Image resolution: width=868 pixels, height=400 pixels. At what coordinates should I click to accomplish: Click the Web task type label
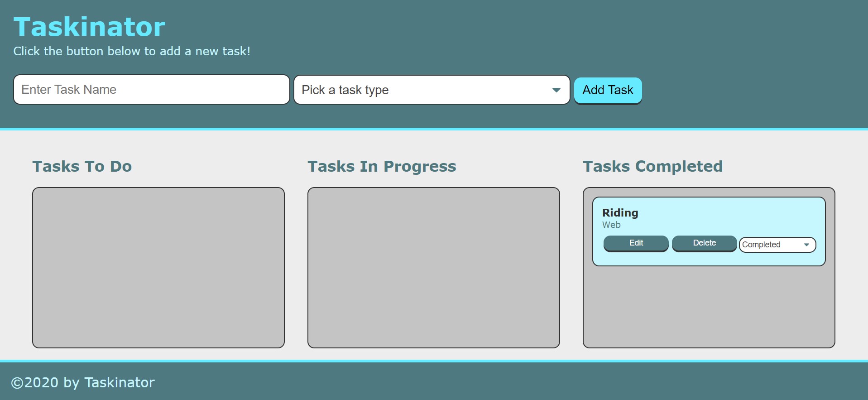pos(611,225)
